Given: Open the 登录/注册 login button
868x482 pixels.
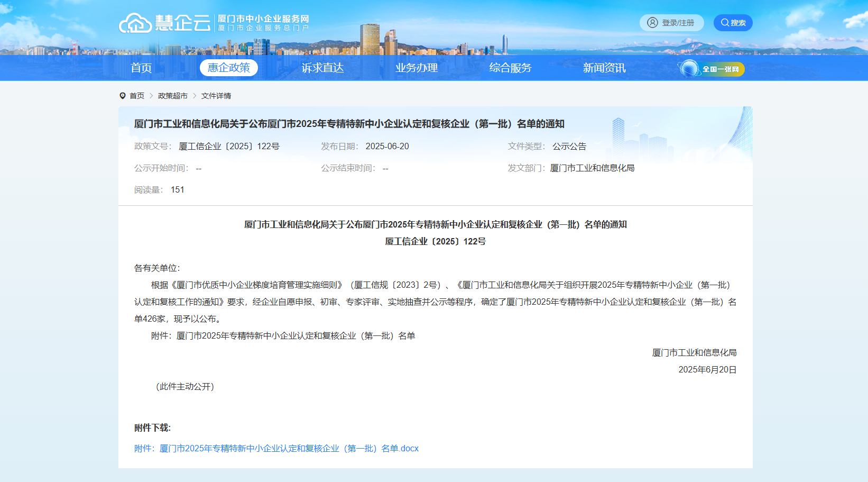Looking at the screenshot, I should coord(671,23).
